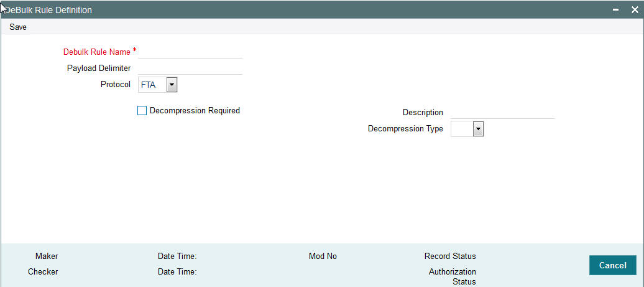Click the Record Status label

tap(450, 256)
